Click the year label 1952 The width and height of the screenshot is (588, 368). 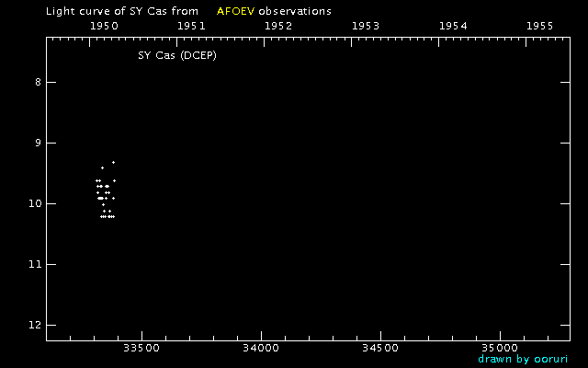[x=278, y=26]
